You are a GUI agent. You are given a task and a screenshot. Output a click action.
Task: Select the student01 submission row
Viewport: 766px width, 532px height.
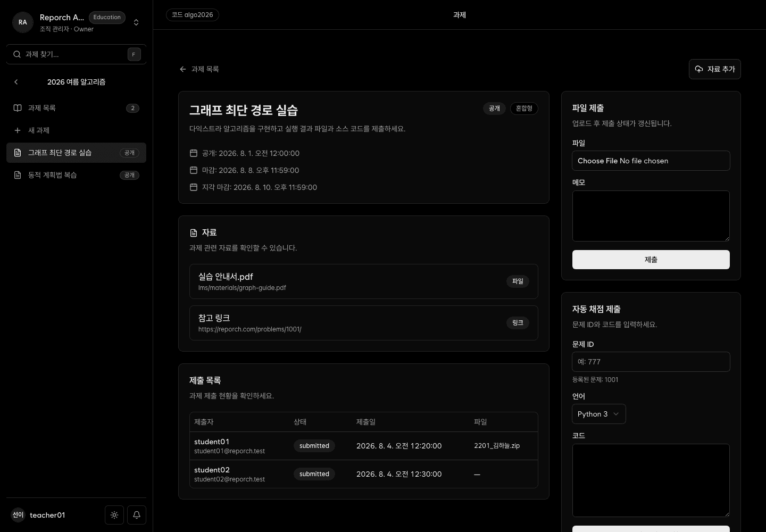(x=364, y=446)
